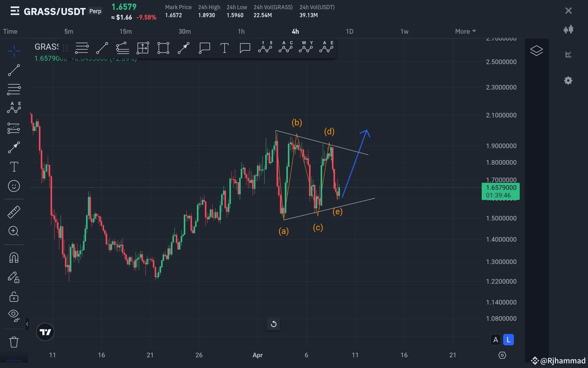Toggle the L auto-scale button
Image resolution: width=588 pixels, height=368 pixels.
coord(508,339)
